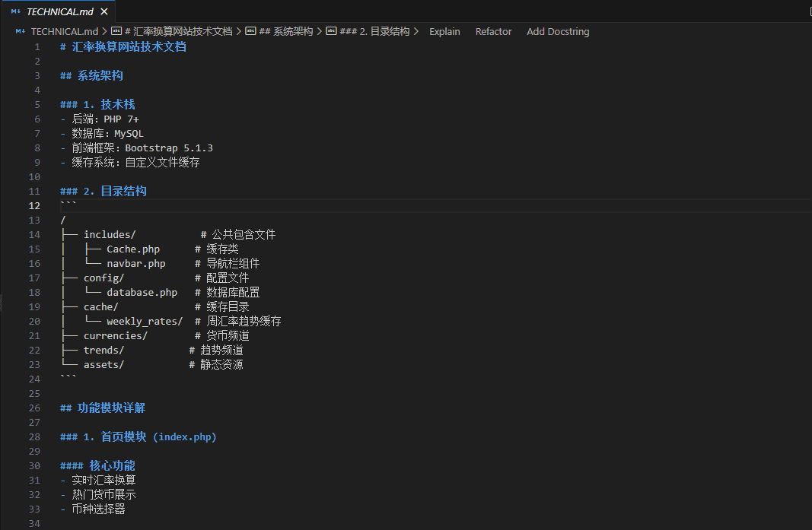The image size is (812, 530).
Task: Open breadcrumb '### 2. 目录结构'
Action: pyautogui.click(x=374, y=32)
